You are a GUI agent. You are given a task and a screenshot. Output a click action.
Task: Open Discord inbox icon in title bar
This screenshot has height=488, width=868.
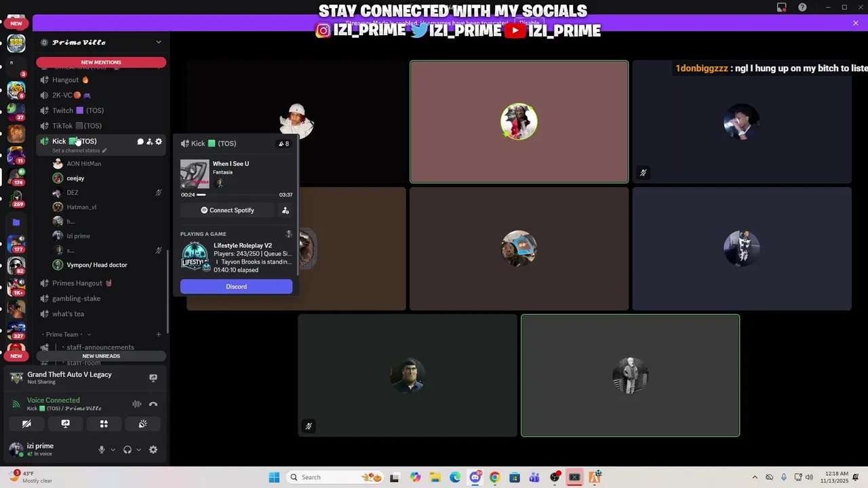782,7
